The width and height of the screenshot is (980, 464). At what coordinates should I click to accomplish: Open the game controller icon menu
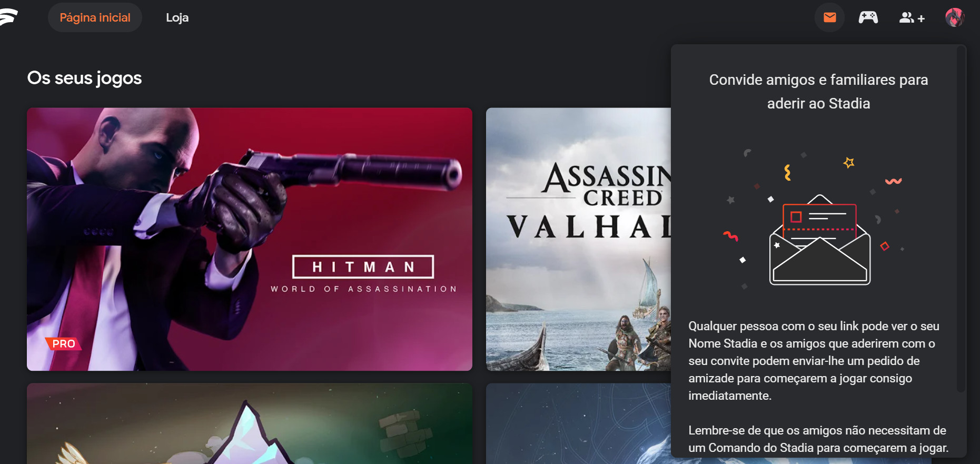click(x=868, y=17)
